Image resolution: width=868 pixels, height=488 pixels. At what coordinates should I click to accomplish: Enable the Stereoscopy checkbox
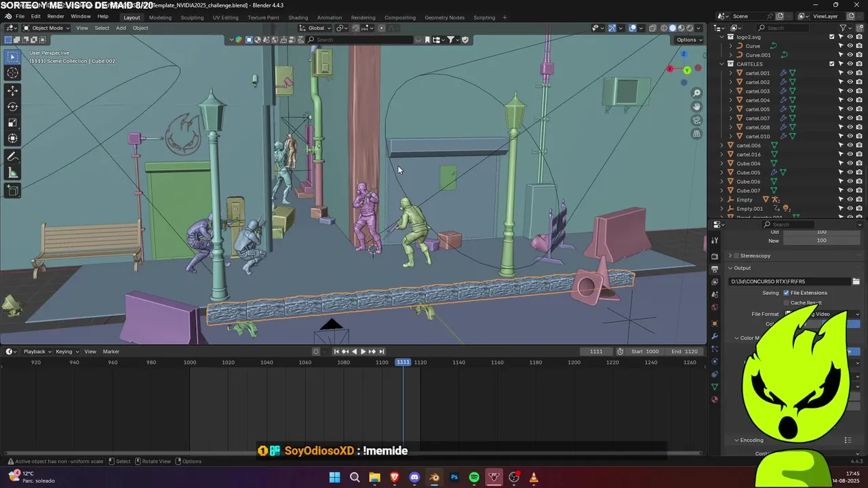pyautogui.click(x=736, y=256)
